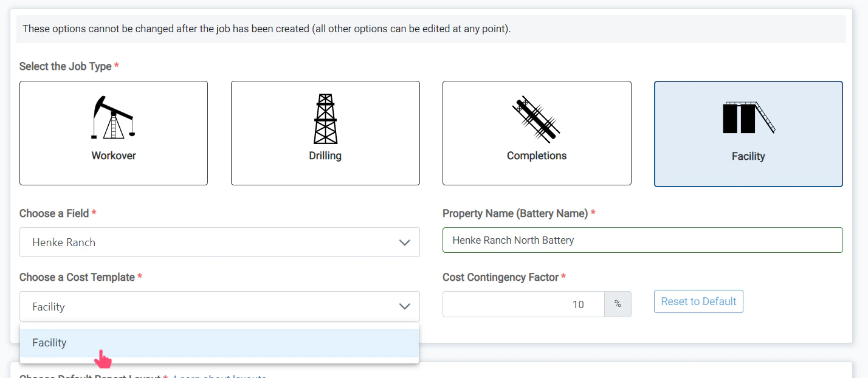
Task: Click the Choose a Field chevron arrow
Action: tap(404, 242)
